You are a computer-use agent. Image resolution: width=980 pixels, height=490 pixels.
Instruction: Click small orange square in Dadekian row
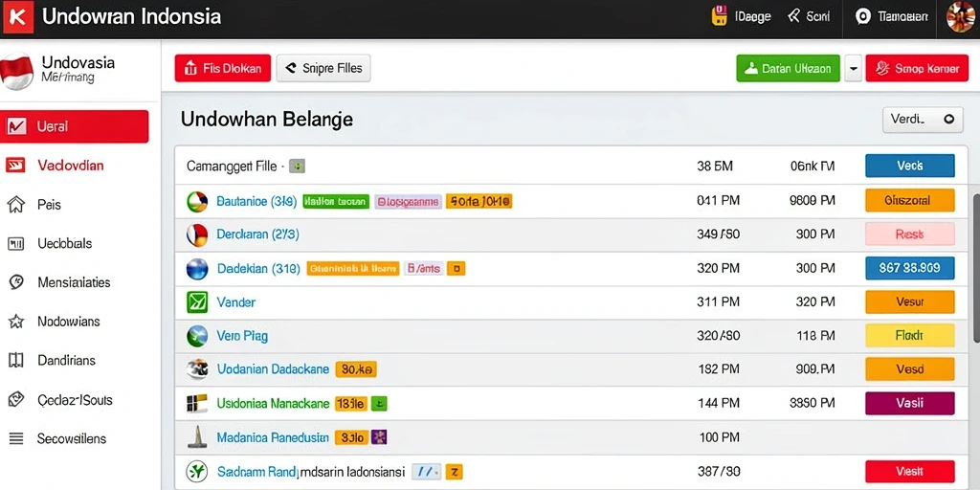[457, 269]
